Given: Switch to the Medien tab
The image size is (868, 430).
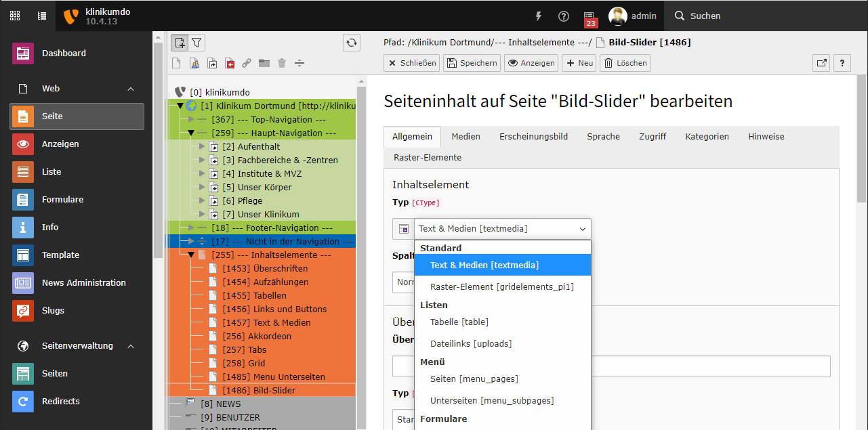Looking at the screenshot, I should click(x=466, y=137).
